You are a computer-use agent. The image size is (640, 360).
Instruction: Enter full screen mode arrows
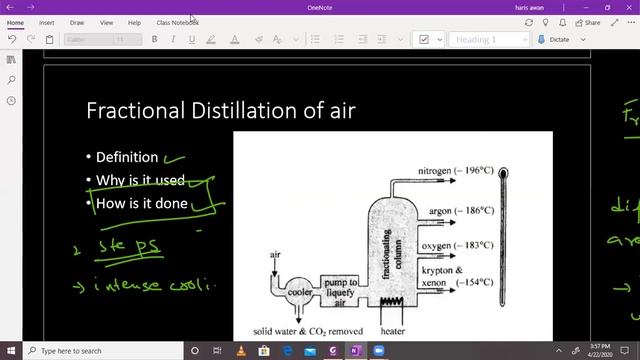[615, 23]
